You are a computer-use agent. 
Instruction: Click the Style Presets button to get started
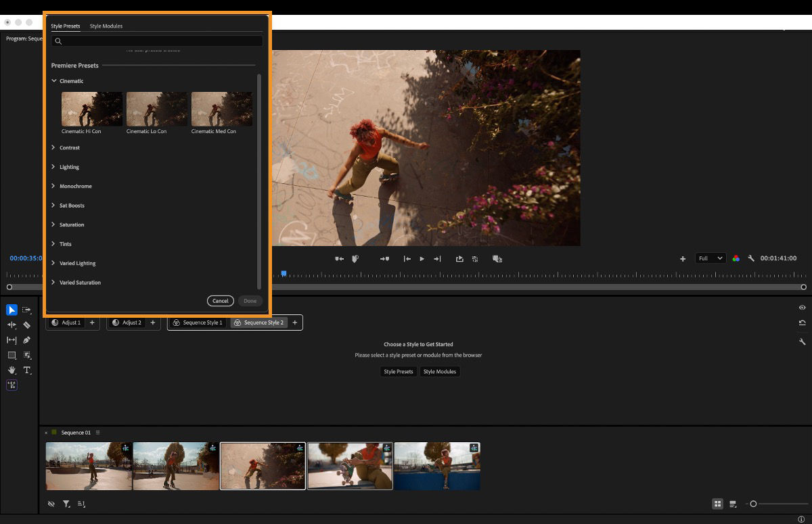tap(399, 371)
